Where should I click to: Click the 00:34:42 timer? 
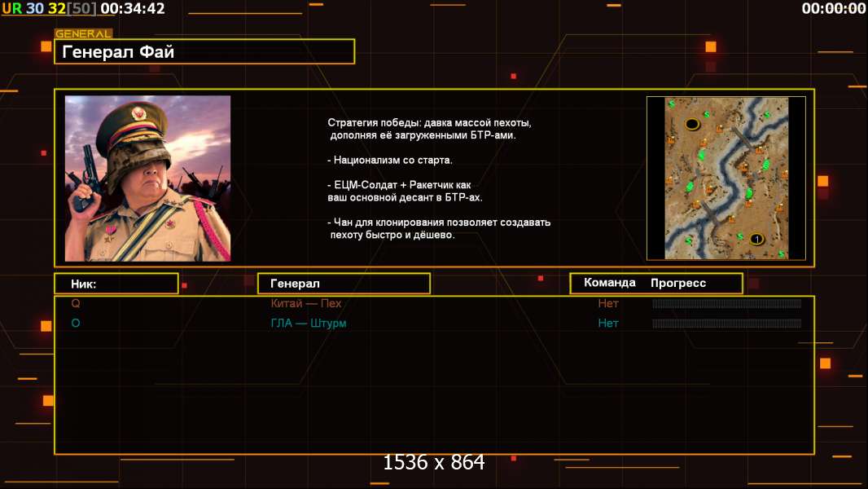[133, 8]
